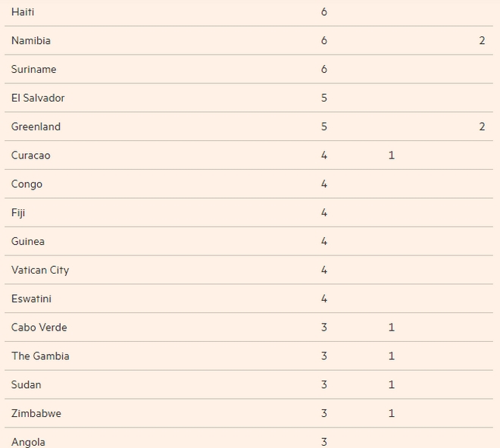This screenshot has width=500, height=448.
Task: Select the Fiji row label
Action: pos(18,213)
